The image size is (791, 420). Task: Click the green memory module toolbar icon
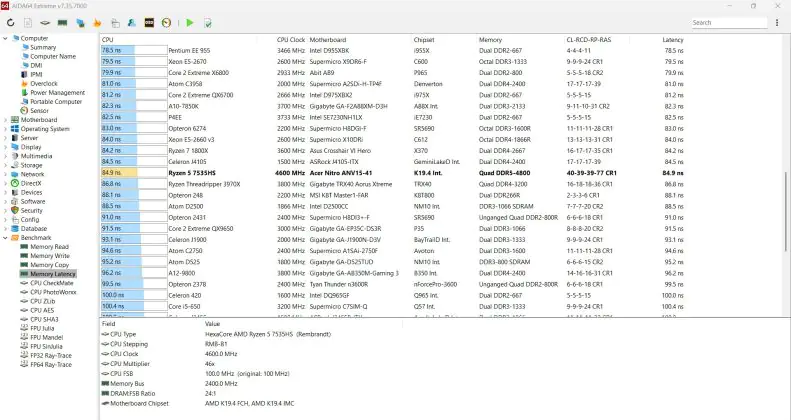[63, 23]
